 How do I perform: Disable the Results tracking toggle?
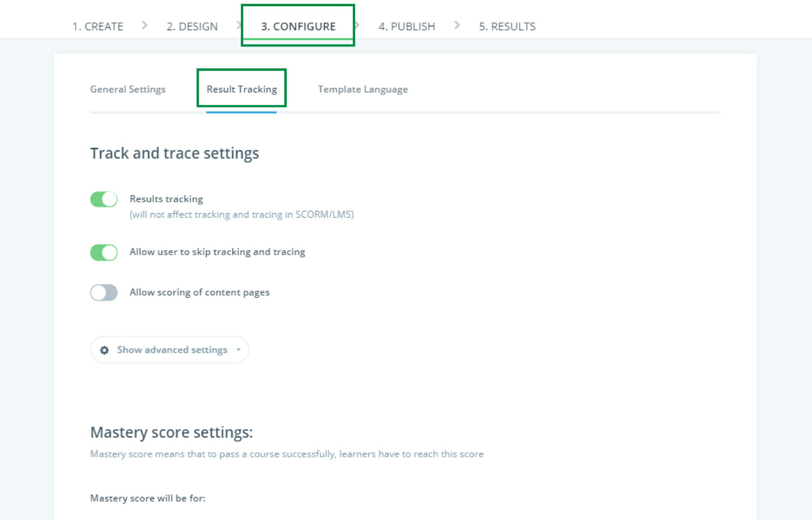[104, 199]
